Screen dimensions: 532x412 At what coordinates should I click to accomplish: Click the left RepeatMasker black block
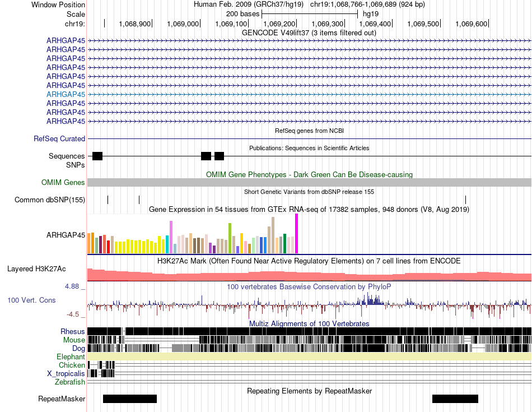click(x=130, y=399)
